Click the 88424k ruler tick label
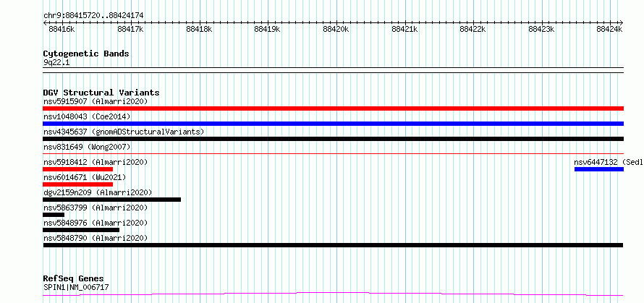Image resolution: width=644 pixels, height=303 pixels. [x=610, y=29]
